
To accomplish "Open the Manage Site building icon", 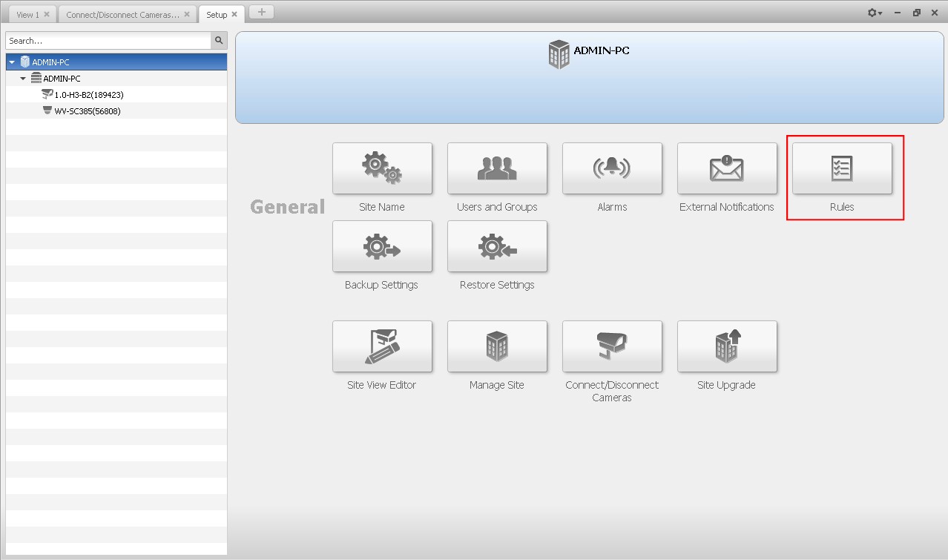I will coord(497,346).
